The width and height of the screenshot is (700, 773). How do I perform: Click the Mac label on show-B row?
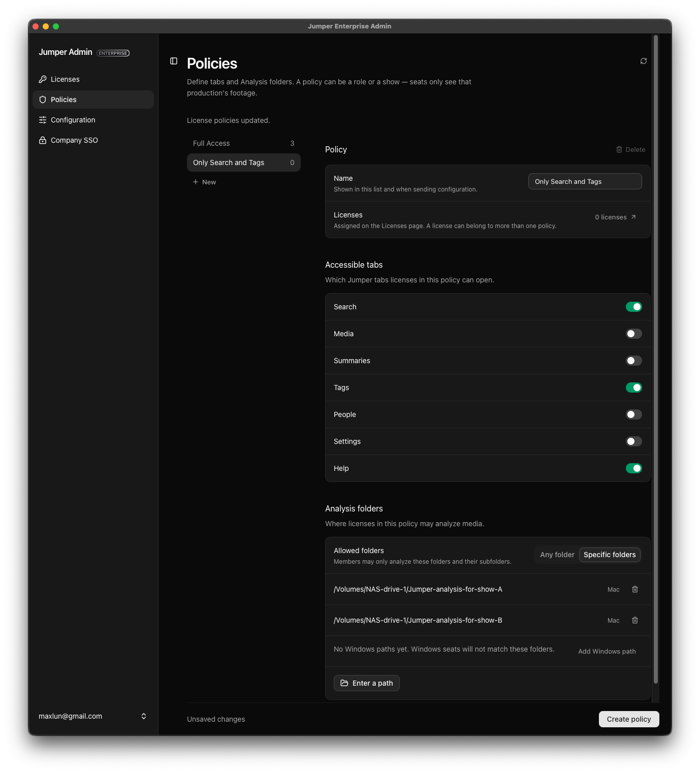pos(614,621)
